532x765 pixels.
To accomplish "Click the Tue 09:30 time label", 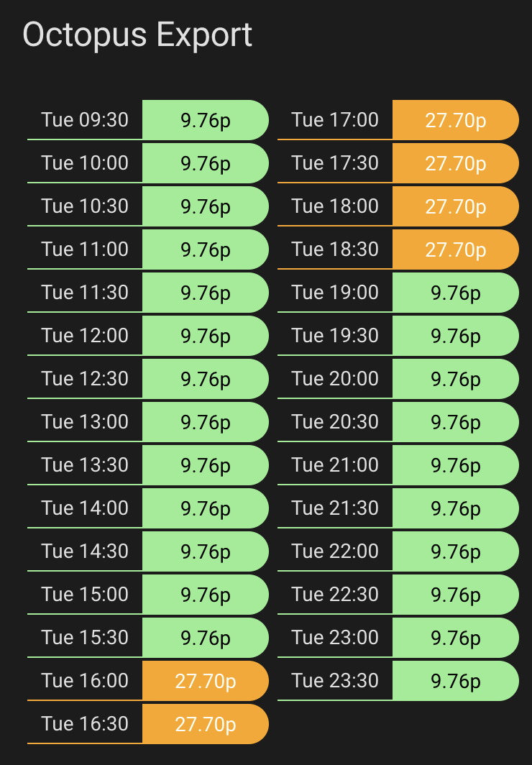I will point(85,119).
